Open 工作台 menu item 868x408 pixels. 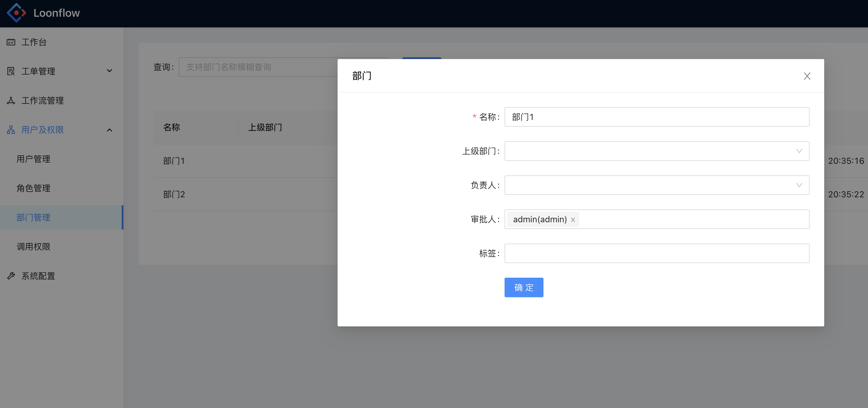tap(62, 42)
